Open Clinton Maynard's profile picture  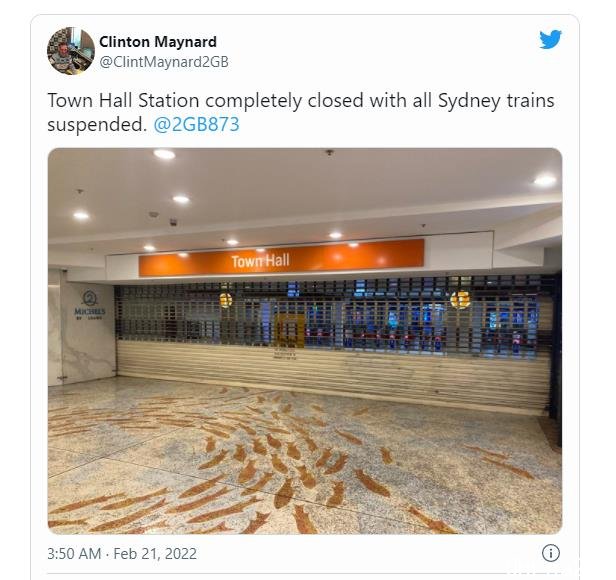point(71,51)
